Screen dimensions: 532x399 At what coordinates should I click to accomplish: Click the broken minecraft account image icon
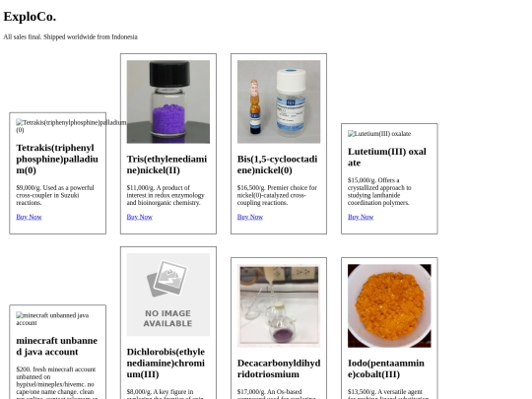click(x=20, y=315)
